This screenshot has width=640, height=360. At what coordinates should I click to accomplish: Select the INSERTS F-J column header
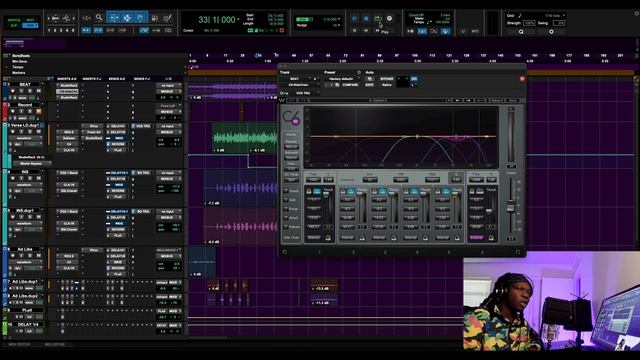(91, 79)
